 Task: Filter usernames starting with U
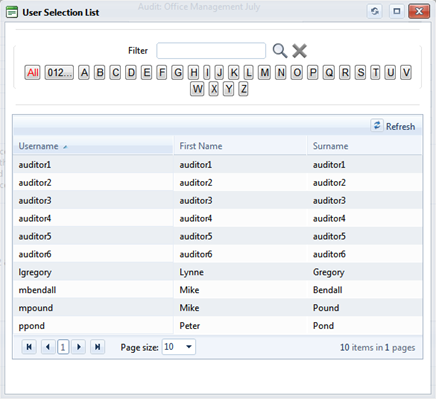(390, 72)
